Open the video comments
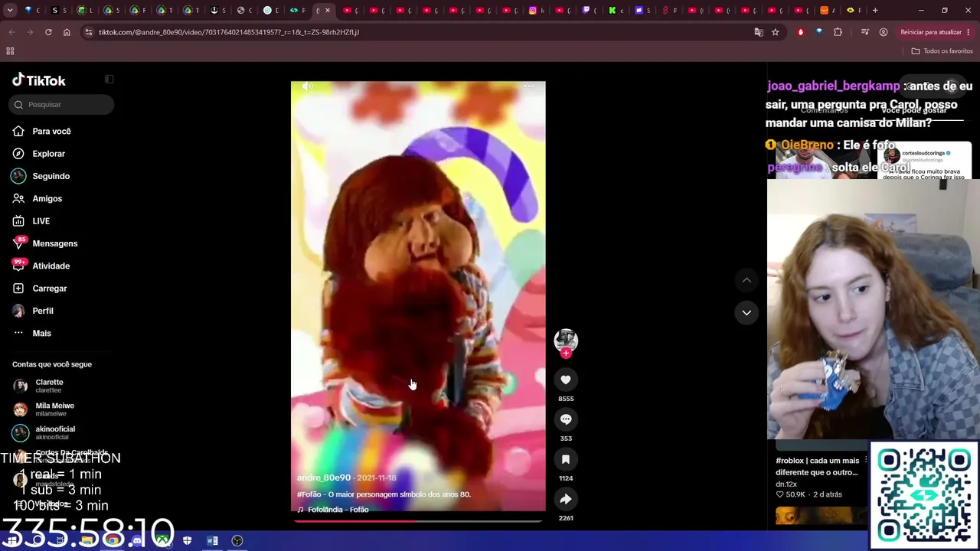This screenshot has width=980, height=551. 566,419
